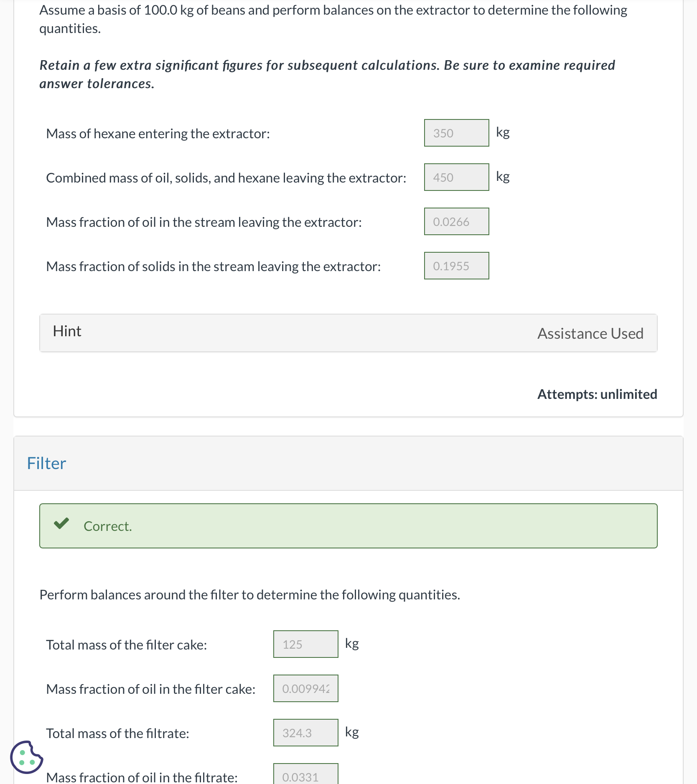Viewport: 697px width, 784px height.
Task: Select the filter cake mass field showing 125
Action: click(x=305, y=644)
